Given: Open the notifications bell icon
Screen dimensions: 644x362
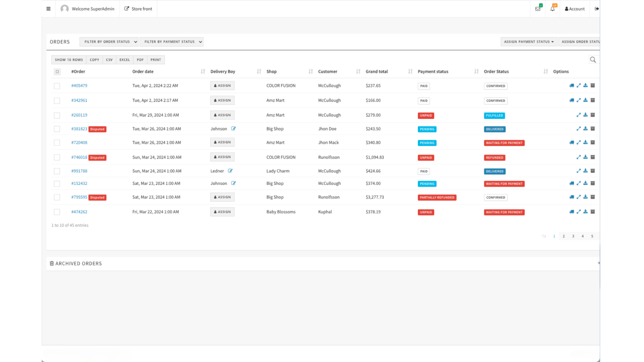Looking at the screenshot, I should (552, 9).
